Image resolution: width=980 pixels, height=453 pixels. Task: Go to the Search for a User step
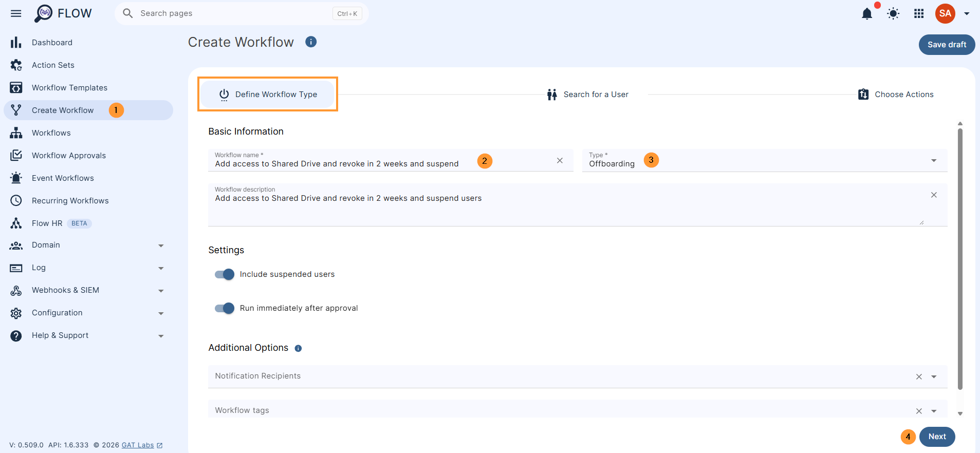tap(588, 95)
